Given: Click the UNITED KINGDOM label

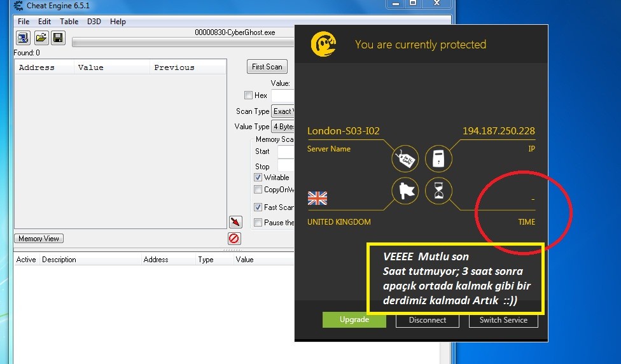Looking at the screenshot, I should (x=339, y=222).
